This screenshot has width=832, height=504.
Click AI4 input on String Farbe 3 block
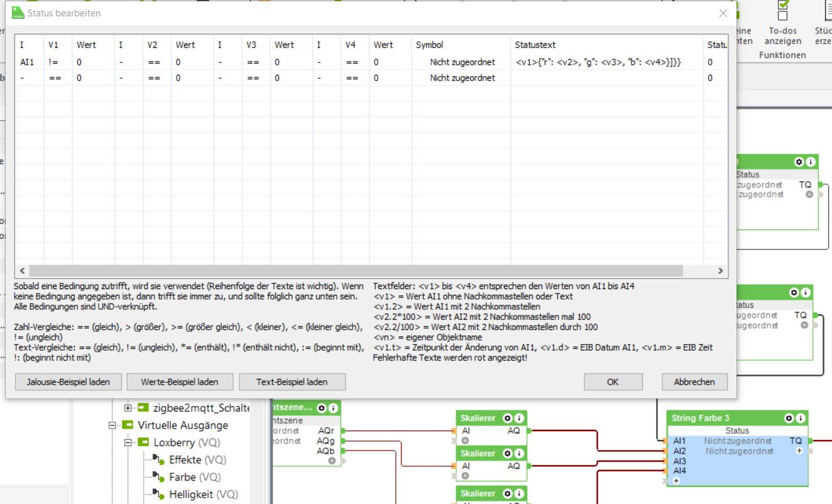coord(679,470)
